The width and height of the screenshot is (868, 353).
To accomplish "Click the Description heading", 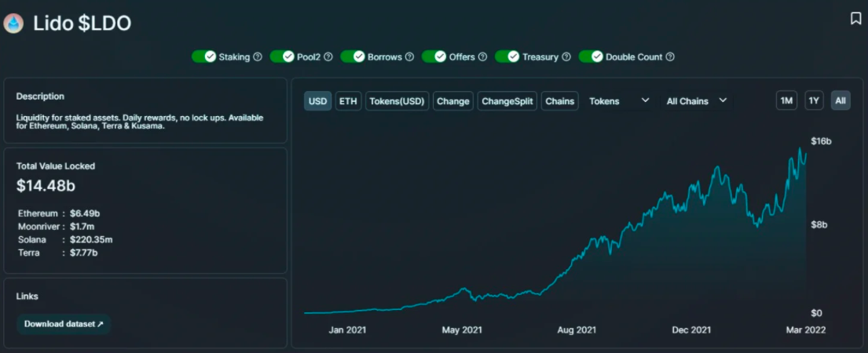I will click(x=40, y=96).
